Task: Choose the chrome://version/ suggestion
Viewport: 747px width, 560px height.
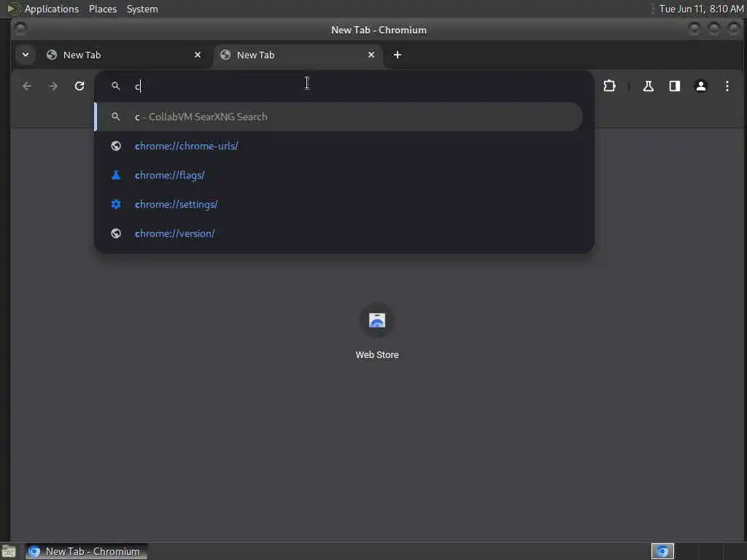Action: tap(338, 233)
